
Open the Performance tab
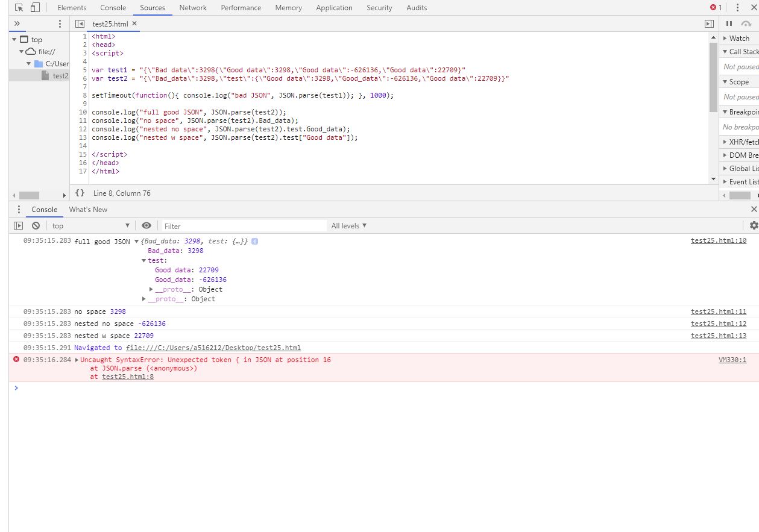pyautogui.click(x=241, y=8)
